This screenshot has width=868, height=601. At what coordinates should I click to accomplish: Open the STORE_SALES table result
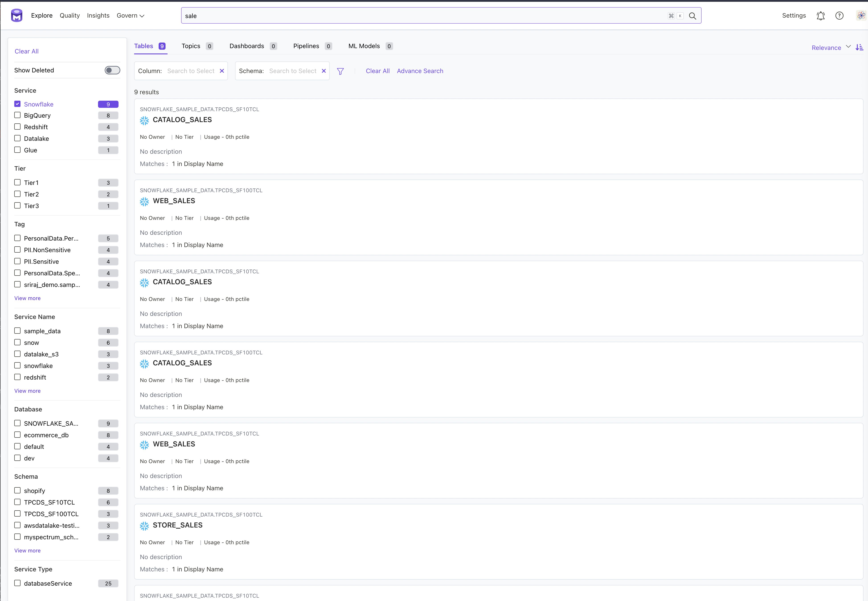click(177, 525)
